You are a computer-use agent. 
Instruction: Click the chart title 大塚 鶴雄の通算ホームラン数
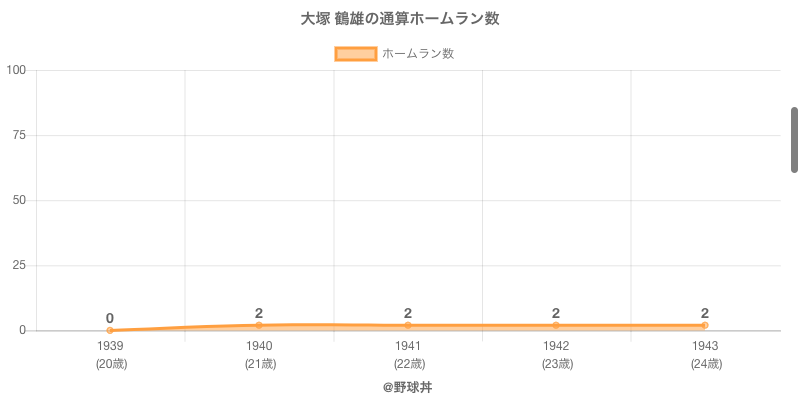(x=400, y=19)
